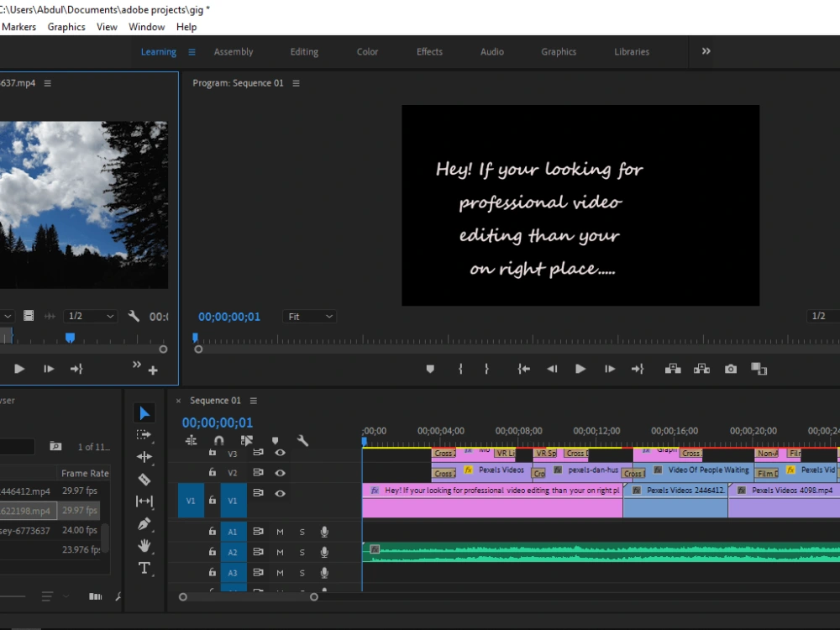Toggle sync lock on A1 track
Viewport: 840px width, 630px height.
258,532
